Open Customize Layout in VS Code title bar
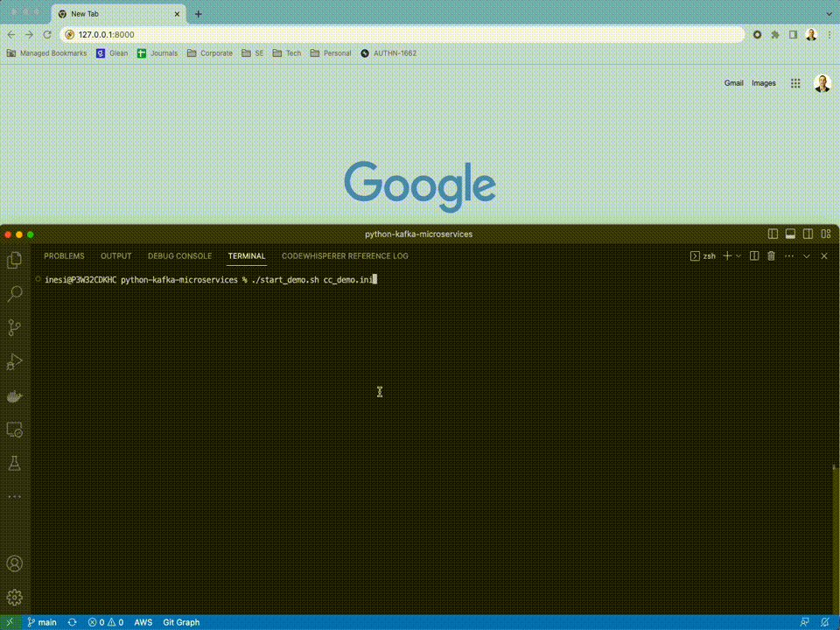 (x=826, y=234)
